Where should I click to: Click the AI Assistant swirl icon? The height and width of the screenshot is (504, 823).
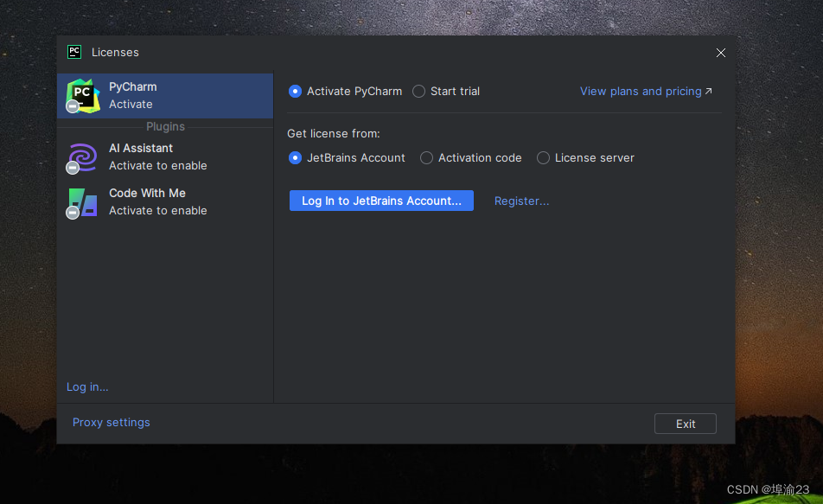point(82,157)
